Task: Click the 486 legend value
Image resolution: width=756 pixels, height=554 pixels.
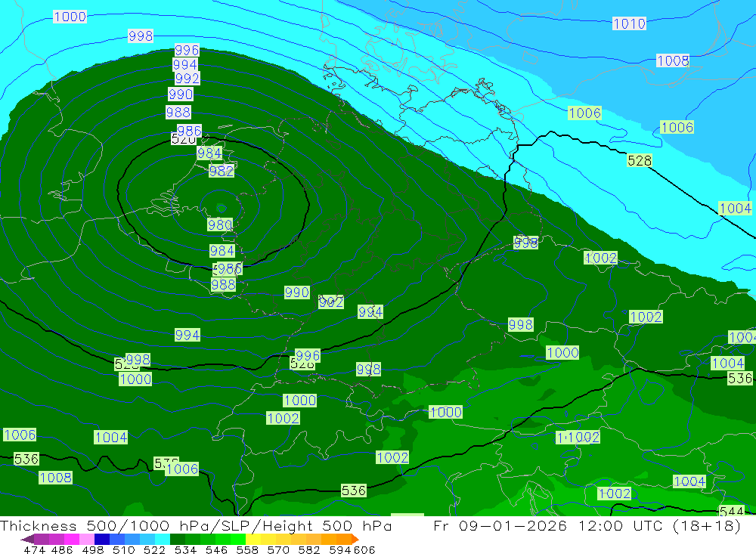Action: (61, 549)
